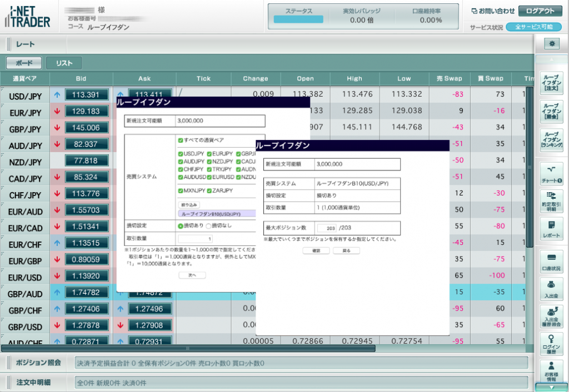This screenshot has height=392, width=569.
Task: Open 入出金 deposit/withdraw icon
Action: 551,289
